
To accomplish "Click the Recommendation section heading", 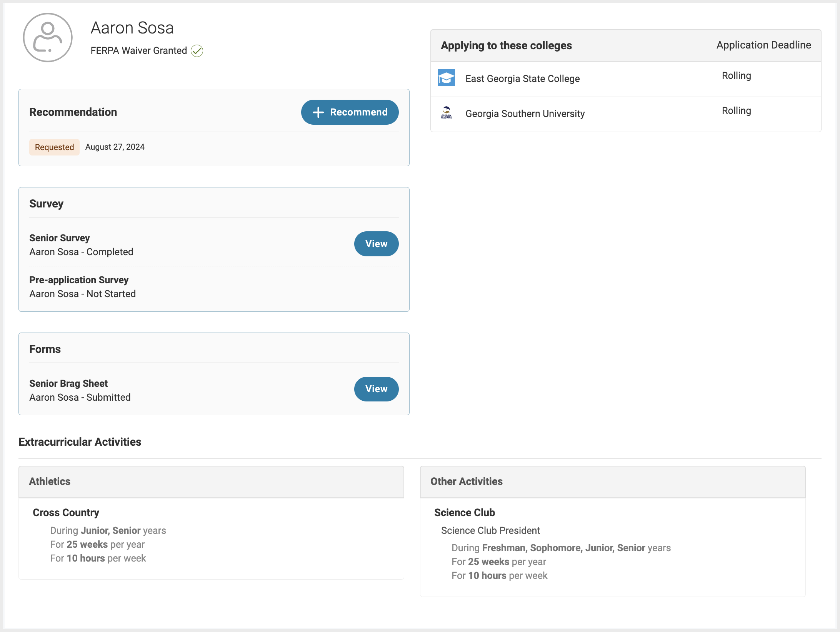I will tap(73, 112).
